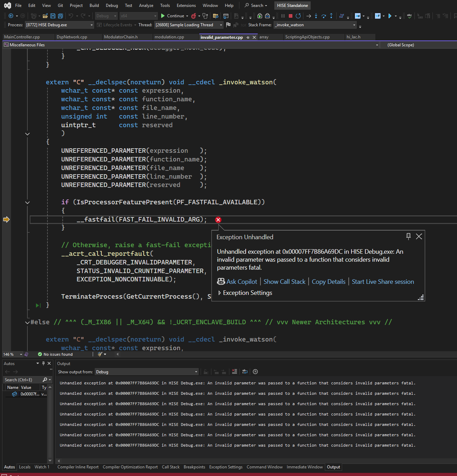The image size is (457, 476).
Task: Click the Save All icon
Action: click(x=61, y=16)
